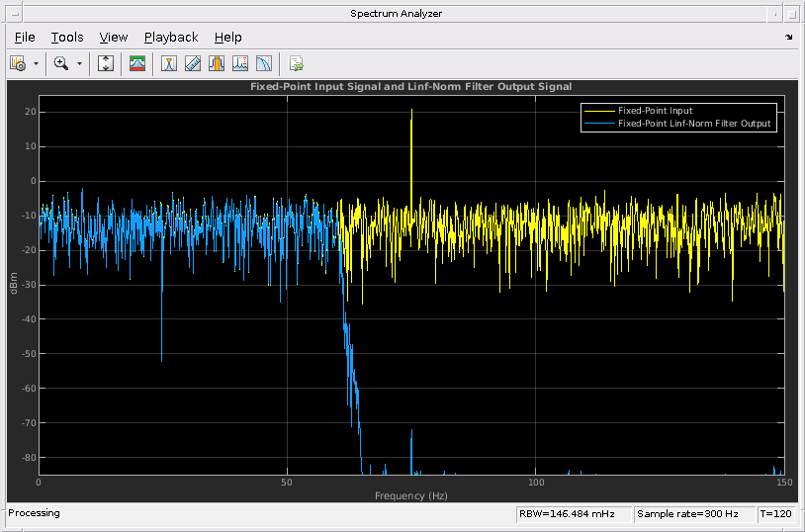This screenshot has height=532, width=805.
Task: Toggle the Spectral Mask icon
Action: [x=137, y=63]
